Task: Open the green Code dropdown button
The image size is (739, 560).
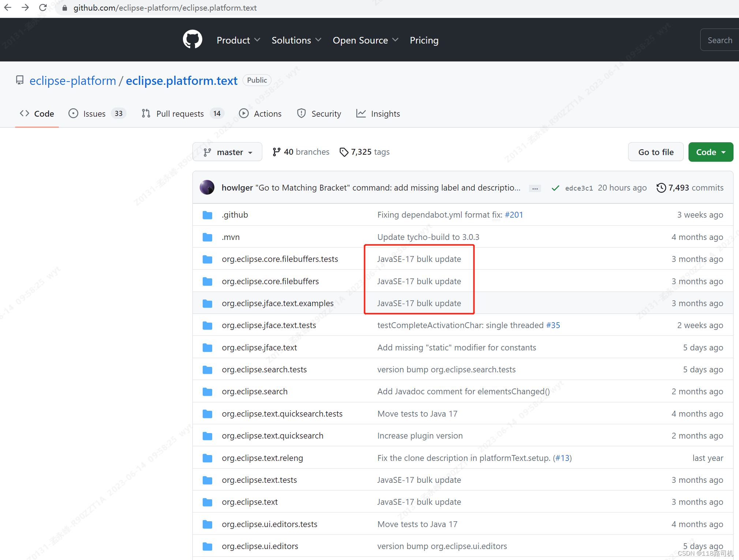Action: click(x=710, y=152)
